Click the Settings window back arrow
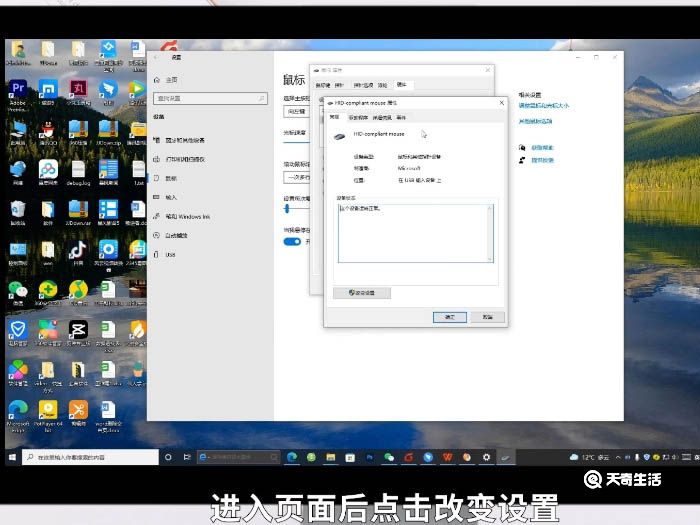Screen dimensions: 700x525 click(x=156, y=57)
